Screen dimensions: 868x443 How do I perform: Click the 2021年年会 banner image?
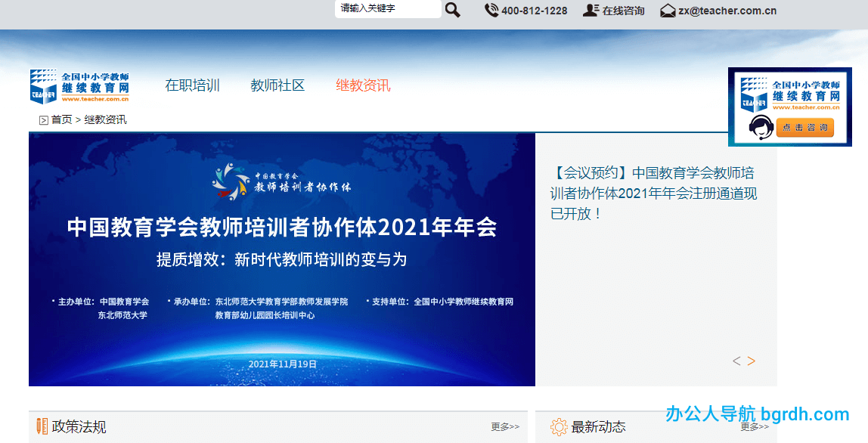click(281, 259)
